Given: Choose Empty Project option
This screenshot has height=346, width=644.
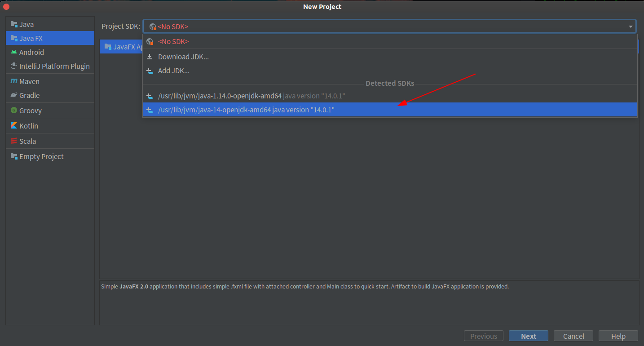Looking at the screenshot, I should pos(50,156).
